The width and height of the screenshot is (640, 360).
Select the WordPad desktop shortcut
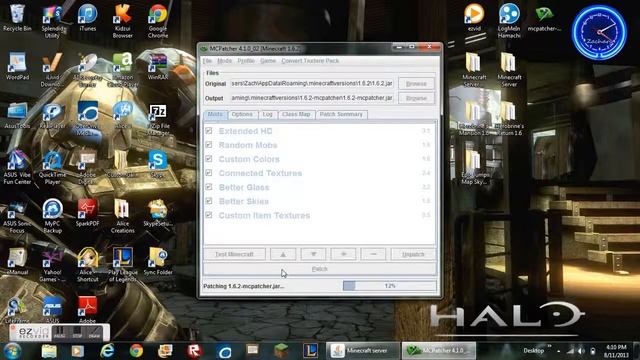point(17,66)
